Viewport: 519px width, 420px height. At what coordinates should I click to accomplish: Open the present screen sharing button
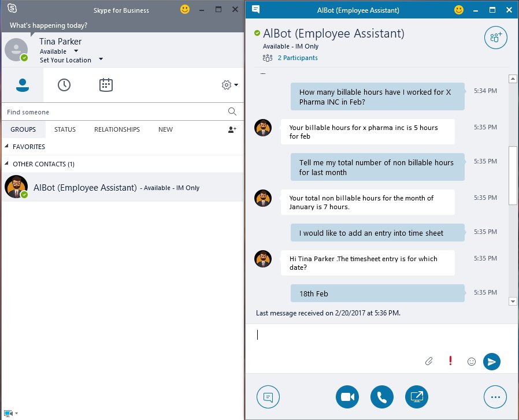point(416,397)
